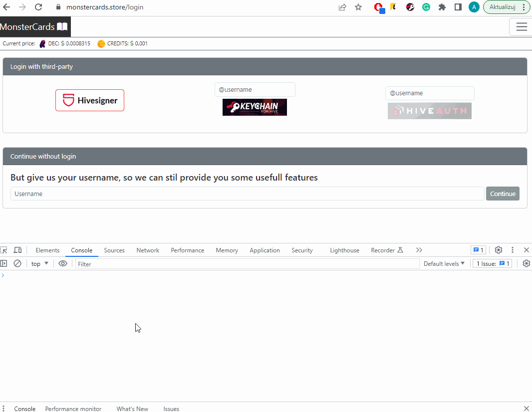
Task: Activate the inspect element picker
Action: tap(4, 250)
